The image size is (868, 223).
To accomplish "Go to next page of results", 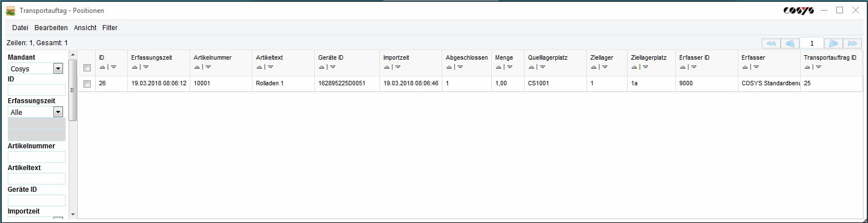I will pos(834,43).
